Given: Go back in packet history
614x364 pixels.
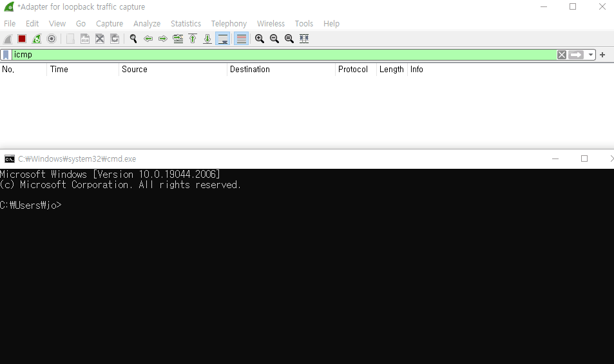Looking at the screenshot, I should [x=148, y=39].
